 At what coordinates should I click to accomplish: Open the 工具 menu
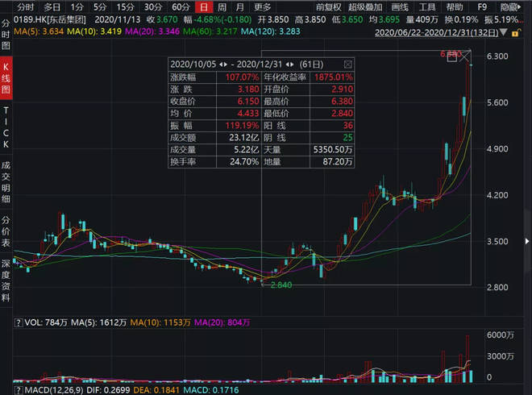click(426, 6)
